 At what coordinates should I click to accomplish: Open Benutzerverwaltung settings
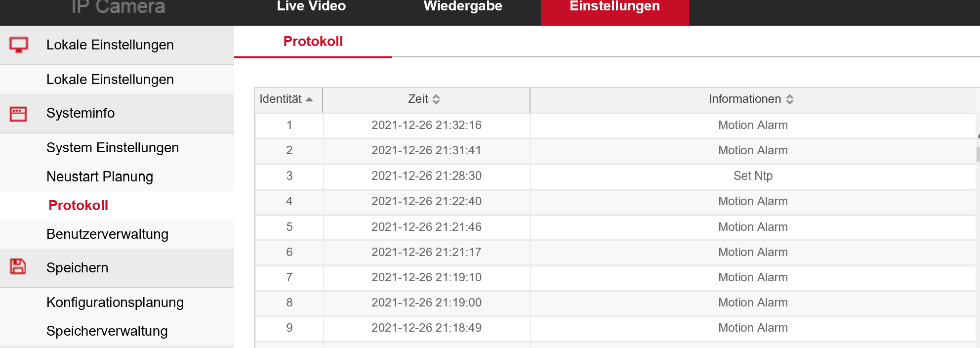(107, 234)
